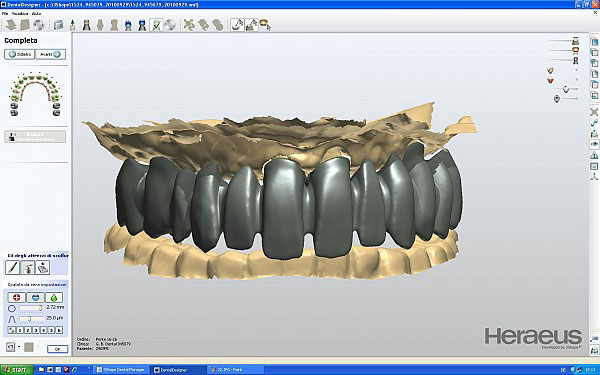Confirm with the OK button
This screenshot has height=375, width=600.
(x=57, y=349)
